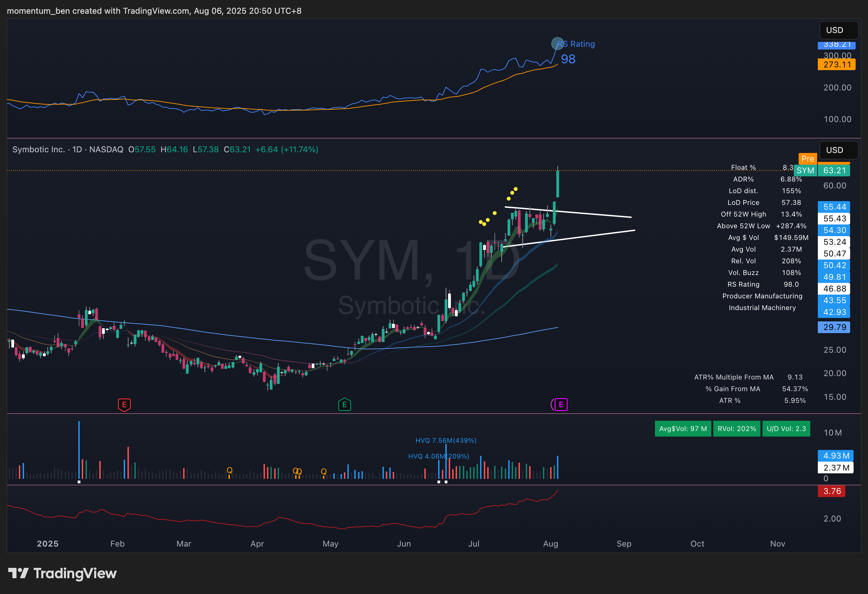This screenshot has width=868, height=594.
Task: Click the SYM symbol price label
Action: pos(805,171)
